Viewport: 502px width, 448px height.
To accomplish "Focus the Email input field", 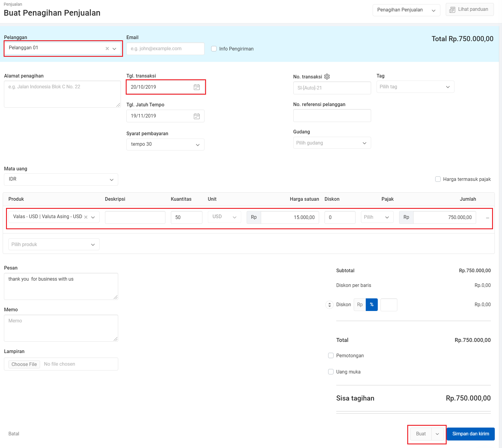I will [x=165, y=49].
